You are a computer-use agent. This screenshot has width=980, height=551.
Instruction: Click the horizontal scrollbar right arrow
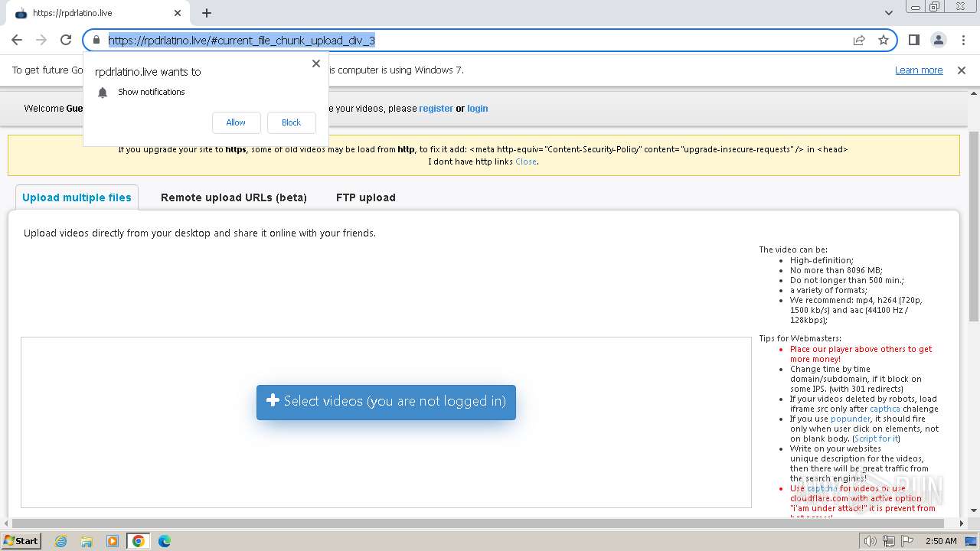(x=962, y=523)
